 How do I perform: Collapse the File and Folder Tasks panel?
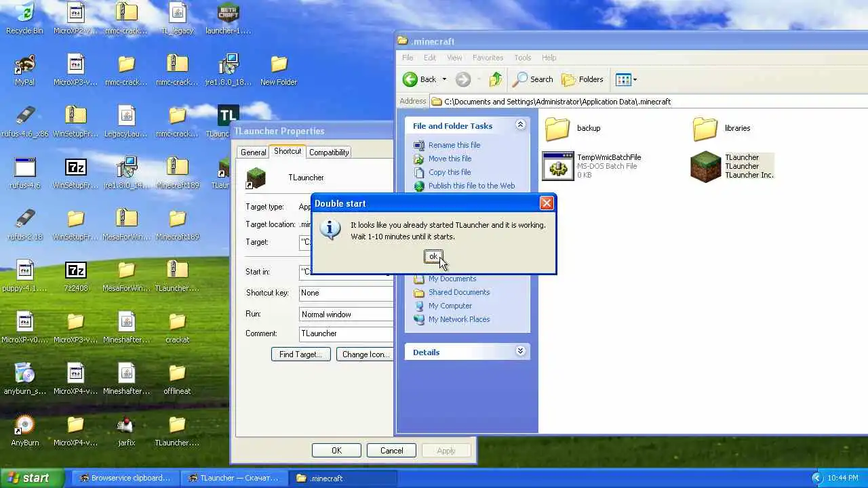520,125
